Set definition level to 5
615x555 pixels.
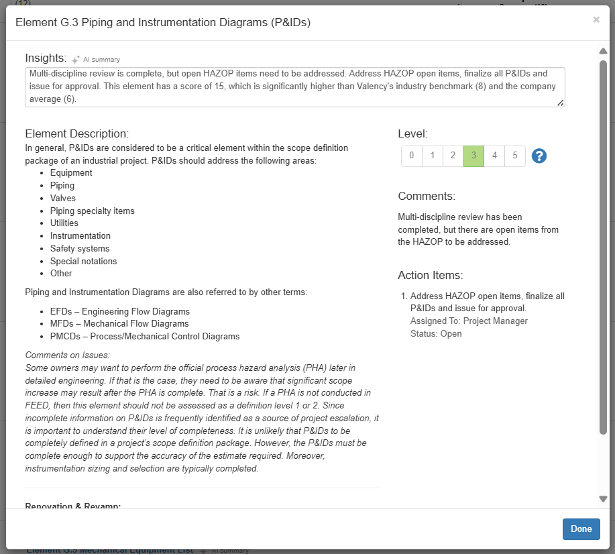[515, 156]
